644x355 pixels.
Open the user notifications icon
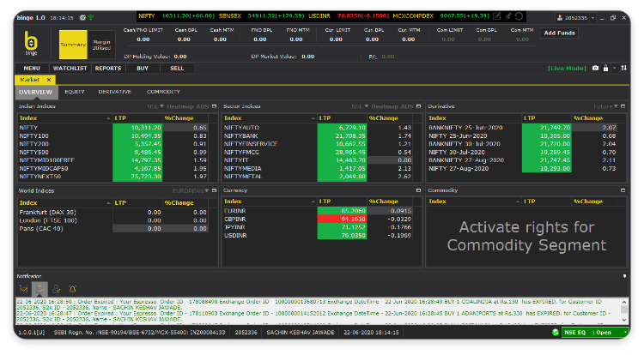[57, 289]
